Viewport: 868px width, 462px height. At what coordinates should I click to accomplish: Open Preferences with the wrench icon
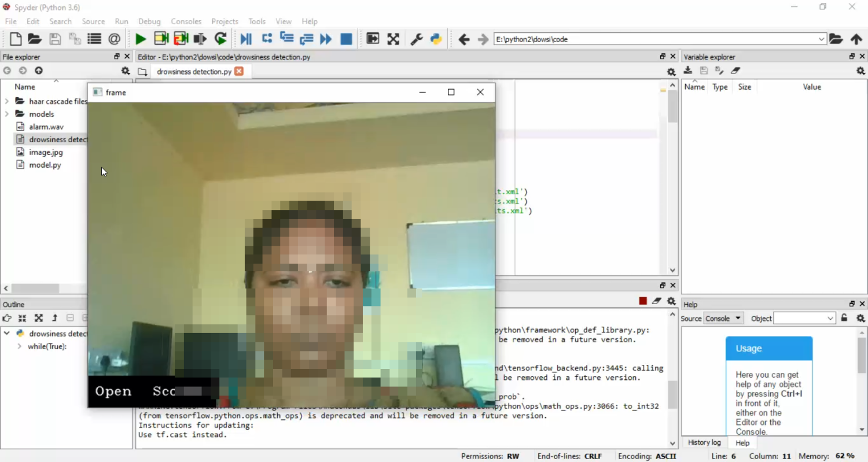[x=416, y=39]
